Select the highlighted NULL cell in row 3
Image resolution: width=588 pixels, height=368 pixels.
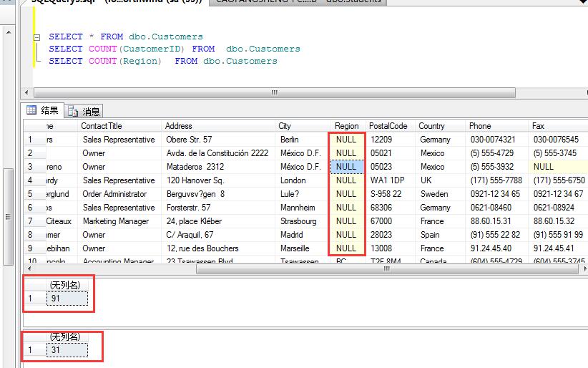(346, 167)
